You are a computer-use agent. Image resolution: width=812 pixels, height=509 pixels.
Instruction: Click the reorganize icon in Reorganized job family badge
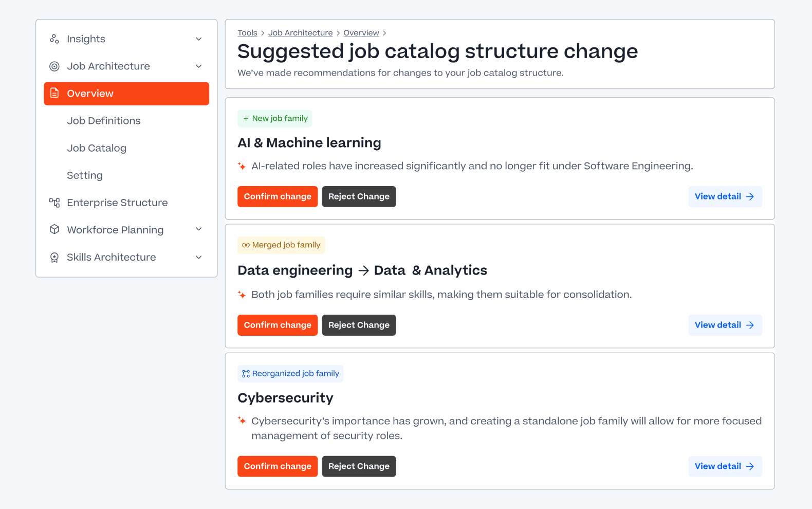(x=246, y=373)
